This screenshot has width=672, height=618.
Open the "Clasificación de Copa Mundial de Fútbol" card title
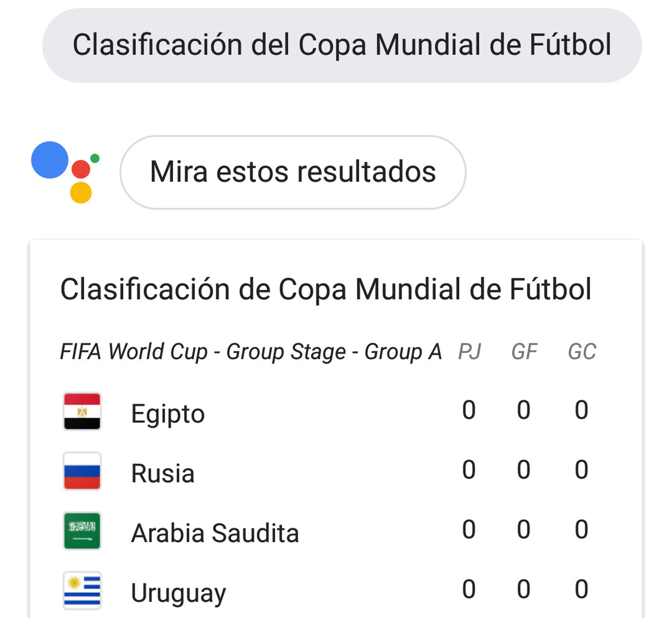pos(326,289)
